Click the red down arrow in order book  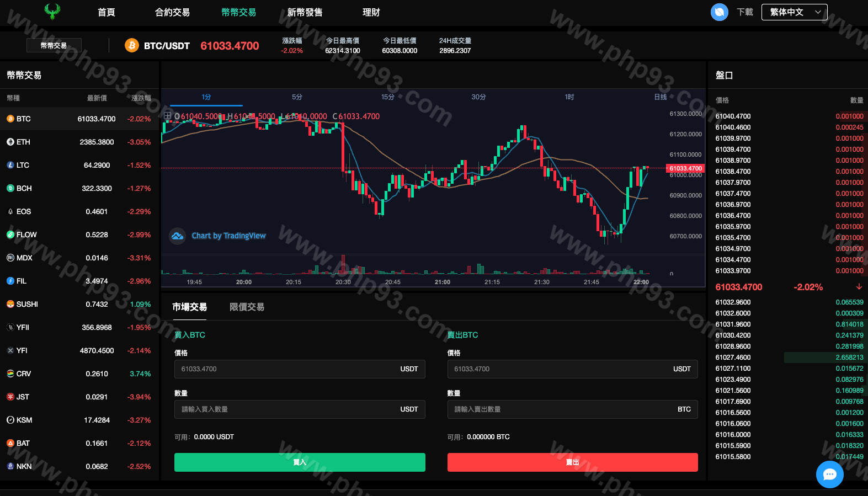[859, 287]
